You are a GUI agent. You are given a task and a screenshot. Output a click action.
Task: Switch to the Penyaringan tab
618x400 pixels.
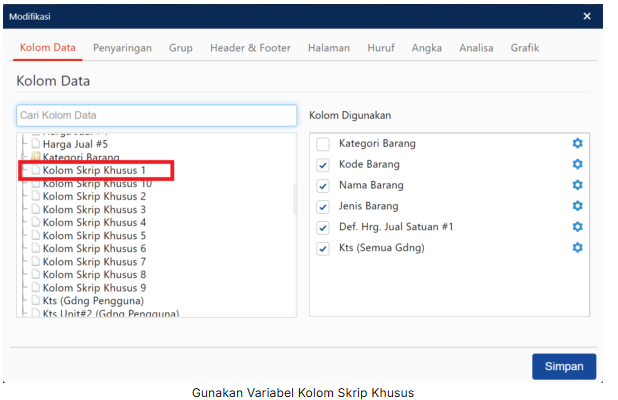[124, 48]
